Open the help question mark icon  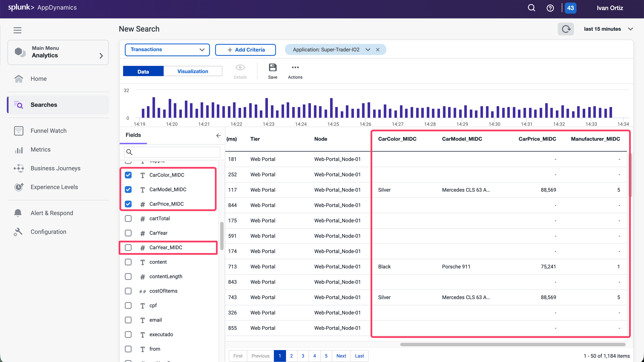point(550,8)
